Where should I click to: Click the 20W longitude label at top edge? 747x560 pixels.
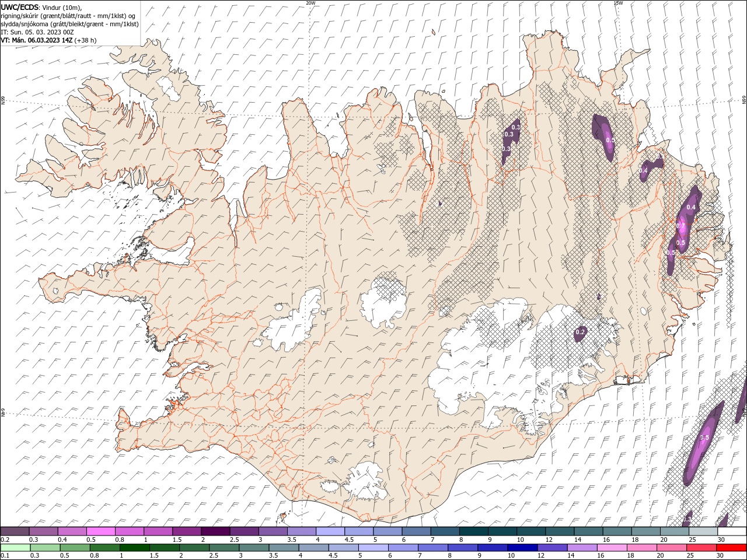pos(310,3)
